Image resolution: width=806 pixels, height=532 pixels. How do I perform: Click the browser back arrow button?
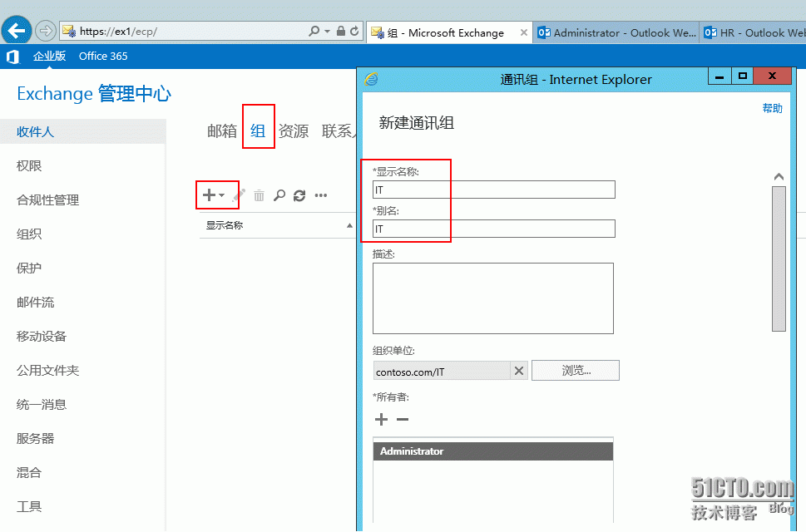17,31
